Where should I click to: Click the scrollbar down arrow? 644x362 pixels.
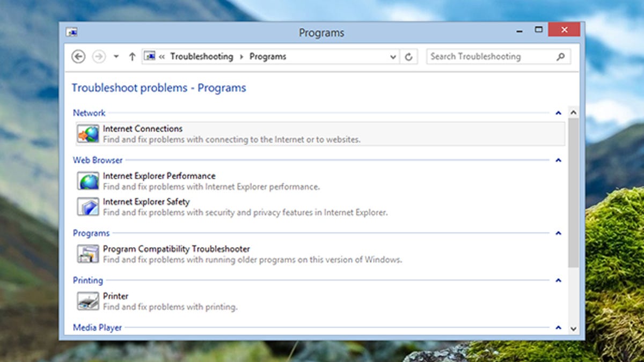coord(573,328)
